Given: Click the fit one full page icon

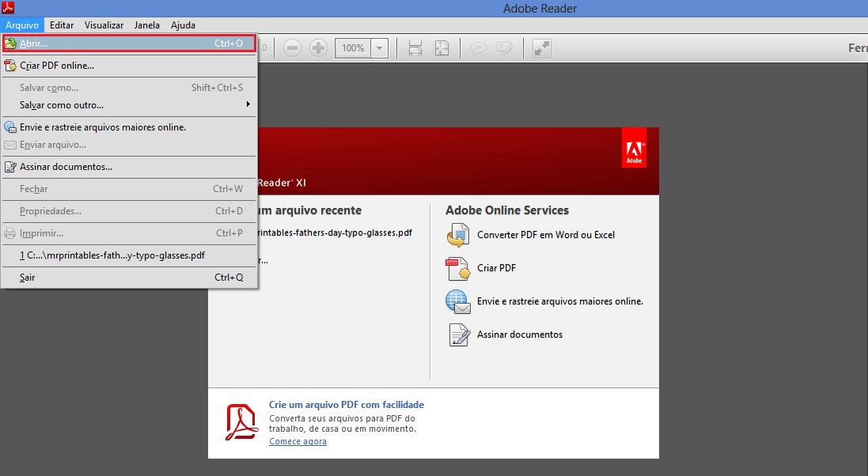Looking at the screenshot, I should [x=442, y=48].
